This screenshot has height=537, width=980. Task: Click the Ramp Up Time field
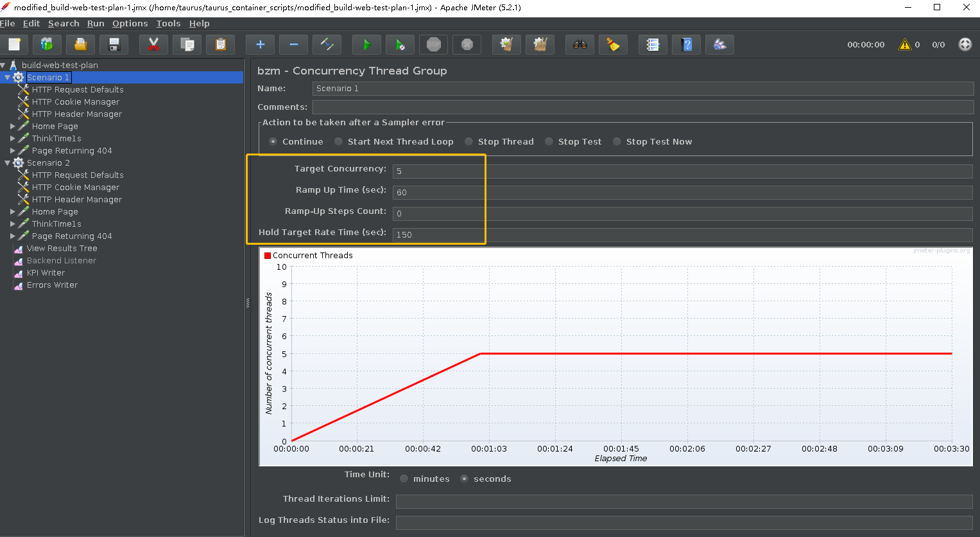coord(683,192)
